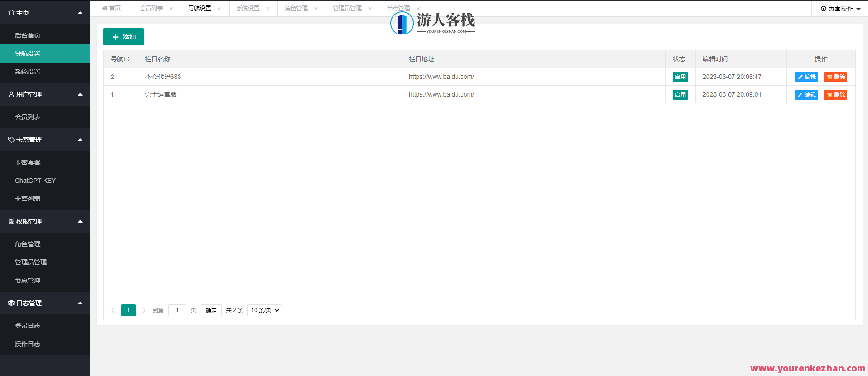Image resolution: width=868 pixels, height=376 pixels.
Task: Close the 系统设置 tab
Action: (267, 9)
